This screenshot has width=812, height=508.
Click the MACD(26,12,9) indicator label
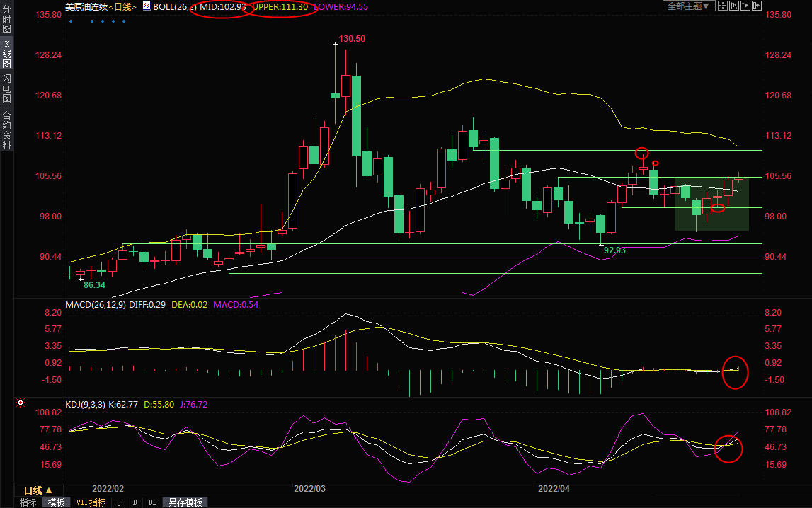pos(94,304)
